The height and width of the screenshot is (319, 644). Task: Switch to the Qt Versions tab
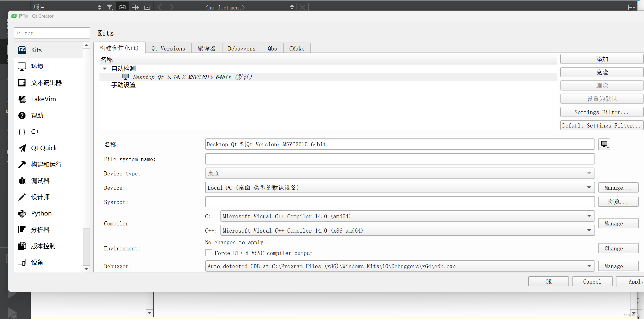click(x=168, y=48)
